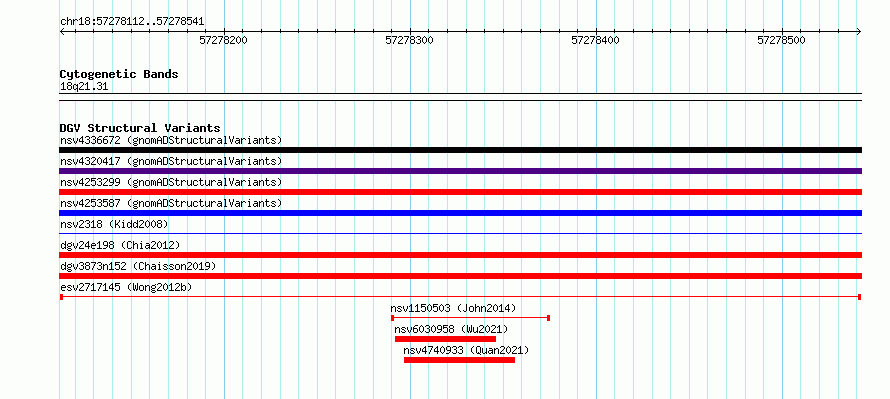Click the purple bar for nsv4320417

tap(460, 171)
